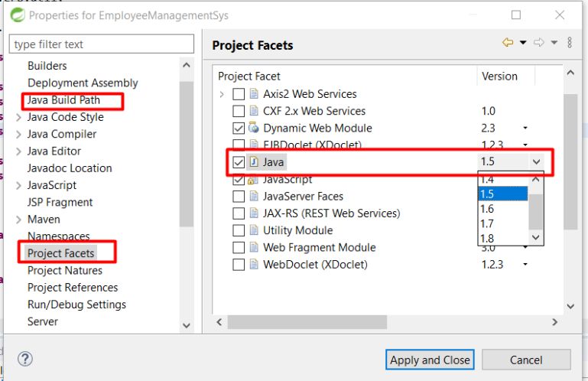Screen dimensions: 588x381
Task: Enable the JAX-RS REST Web Services checkbox
Action: click(x=239, y=213)
